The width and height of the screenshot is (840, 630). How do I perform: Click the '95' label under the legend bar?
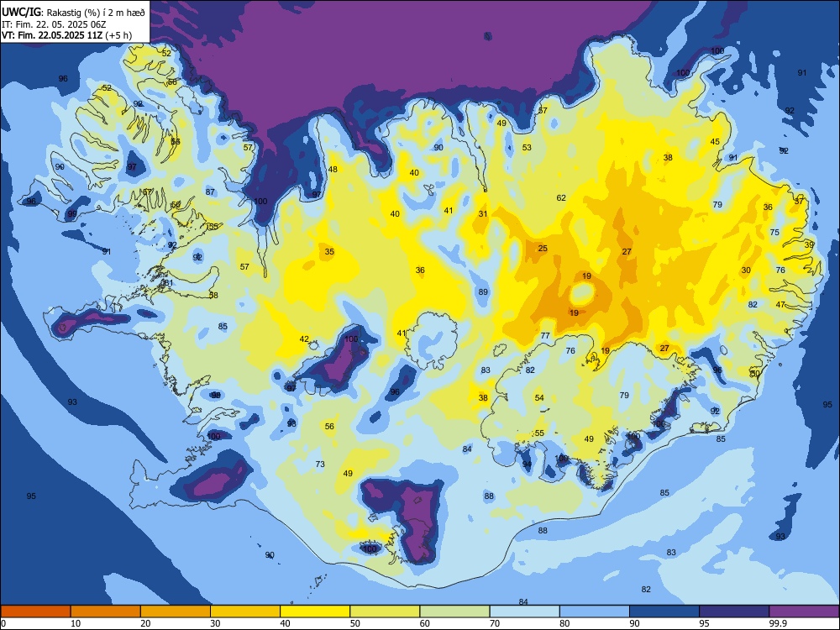click(704, 623)
